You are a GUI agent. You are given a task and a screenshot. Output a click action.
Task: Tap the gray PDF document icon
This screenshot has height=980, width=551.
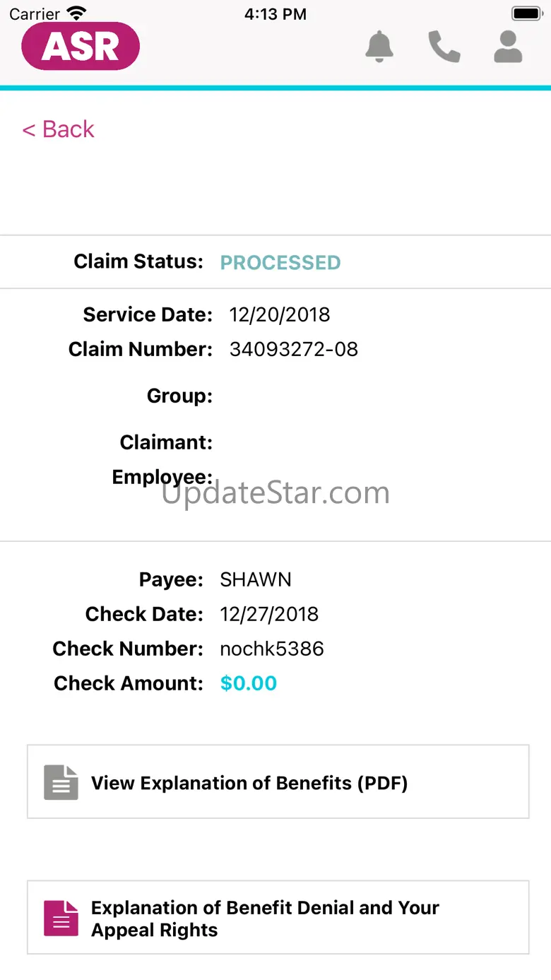point(61,782)
